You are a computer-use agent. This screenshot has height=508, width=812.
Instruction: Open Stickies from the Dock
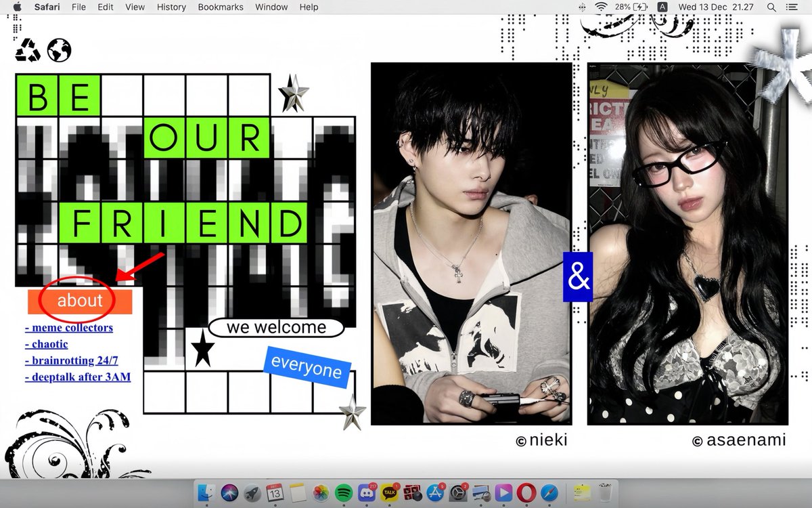581,492
